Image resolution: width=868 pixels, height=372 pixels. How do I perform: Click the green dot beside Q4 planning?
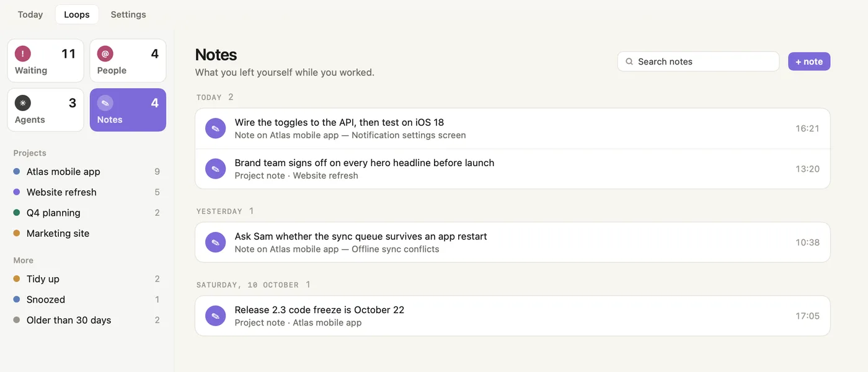coord(17,213)
